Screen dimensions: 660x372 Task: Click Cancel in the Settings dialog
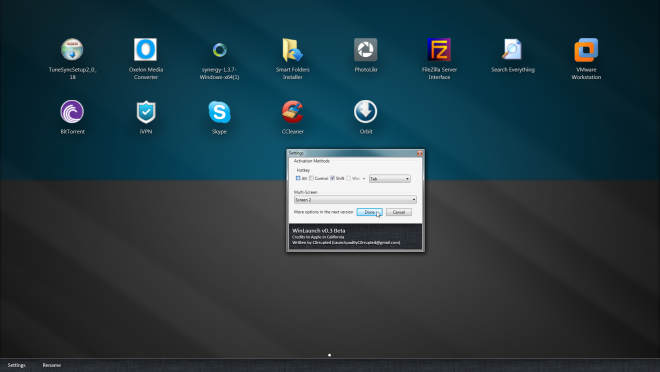point(399,212)
